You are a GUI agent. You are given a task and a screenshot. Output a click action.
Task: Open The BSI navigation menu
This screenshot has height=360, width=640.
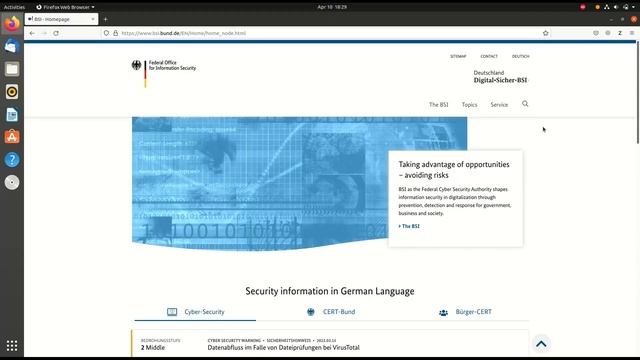pyautogui.click(x=438, y=104)
